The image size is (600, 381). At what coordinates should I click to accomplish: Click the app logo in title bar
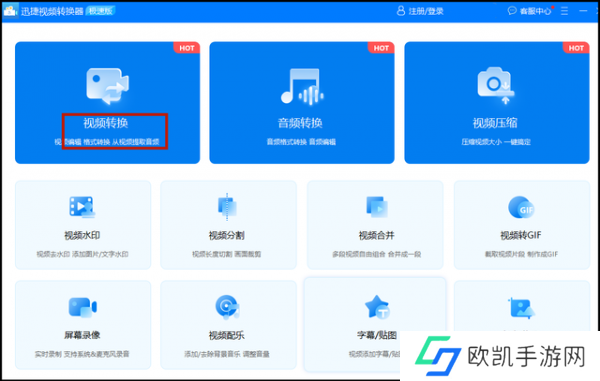click(x=10, y=11)
